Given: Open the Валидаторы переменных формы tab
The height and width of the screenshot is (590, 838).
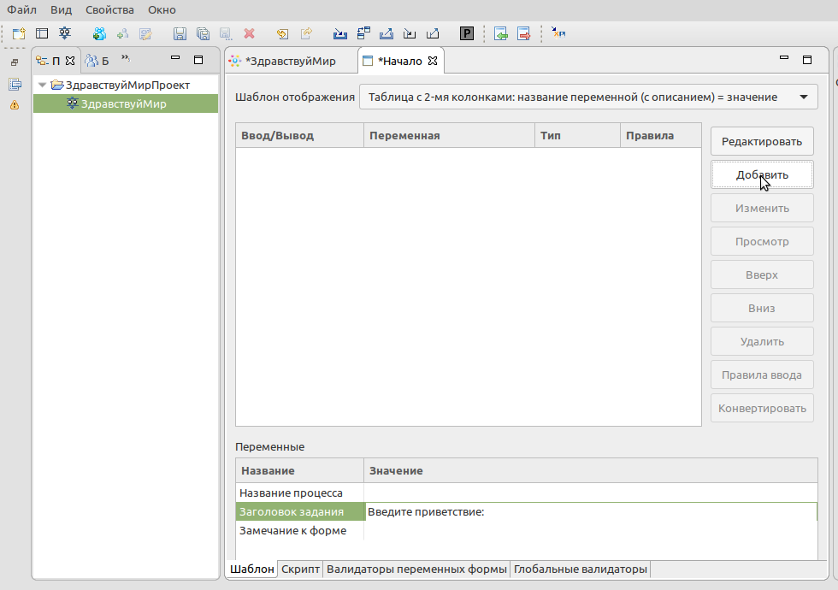Looking at the screenshot, I should tap(417, 569).
